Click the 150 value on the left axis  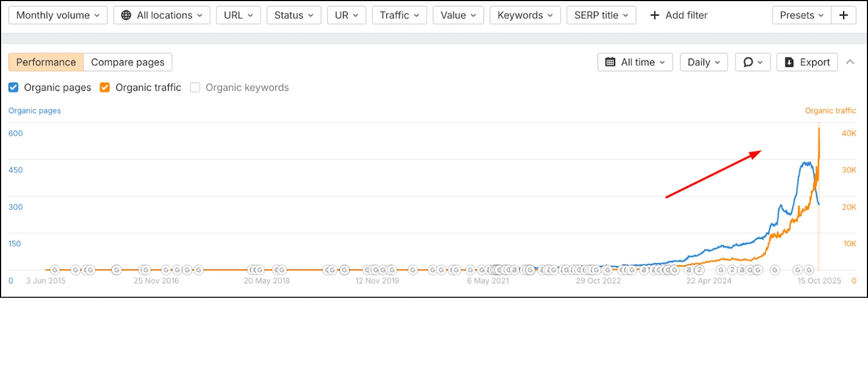[x=15, y=244]
